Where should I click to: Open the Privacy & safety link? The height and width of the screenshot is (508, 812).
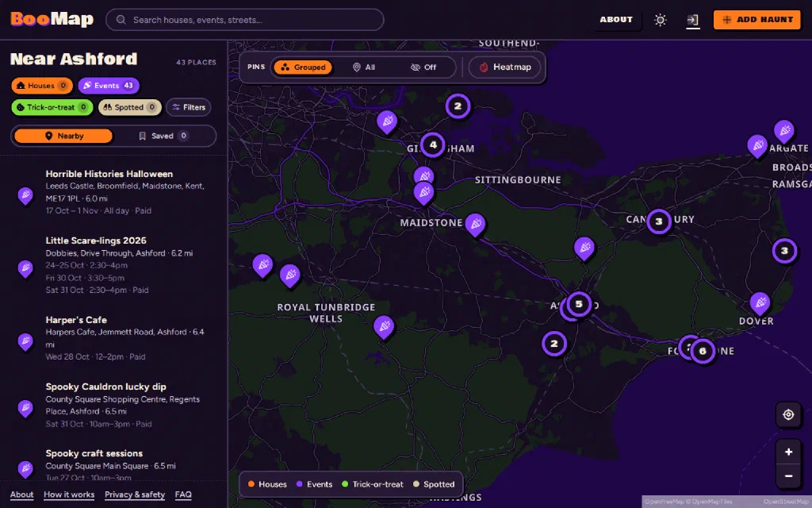tap(135, 495)
